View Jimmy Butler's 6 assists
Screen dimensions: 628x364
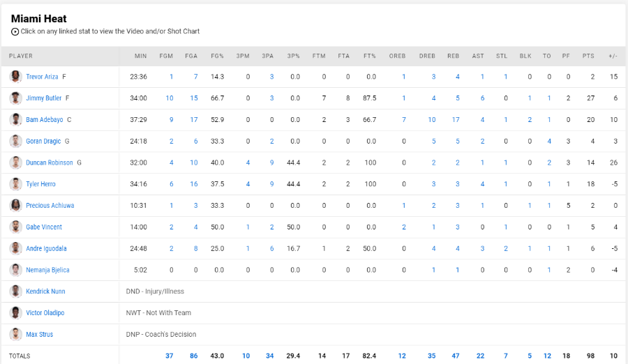482,98
